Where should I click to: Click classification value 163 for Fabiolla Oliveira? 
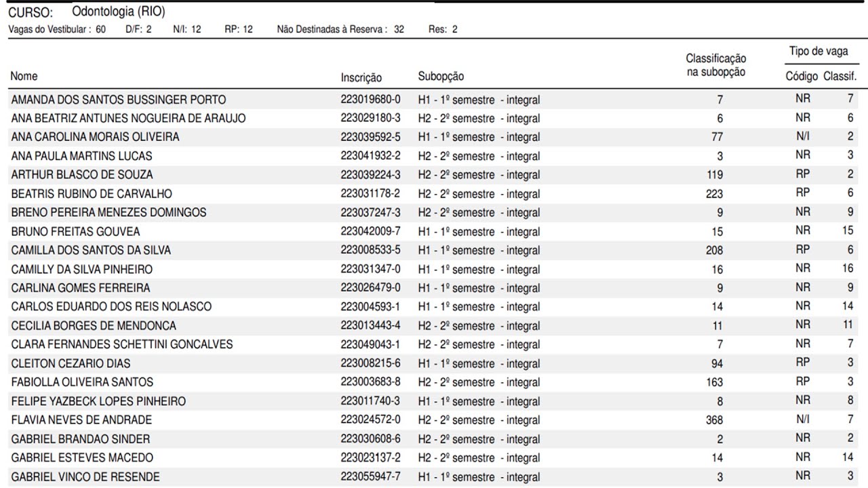pos(715,382)
